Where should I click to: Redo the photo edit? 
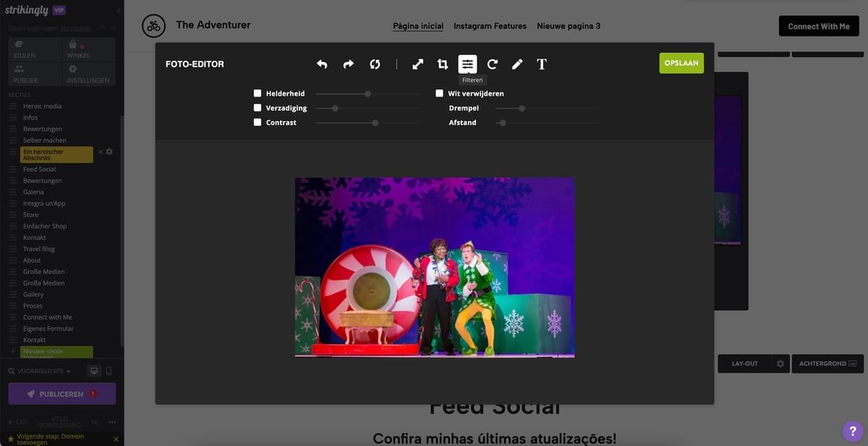pyautogui.click(x=348, y=64)
